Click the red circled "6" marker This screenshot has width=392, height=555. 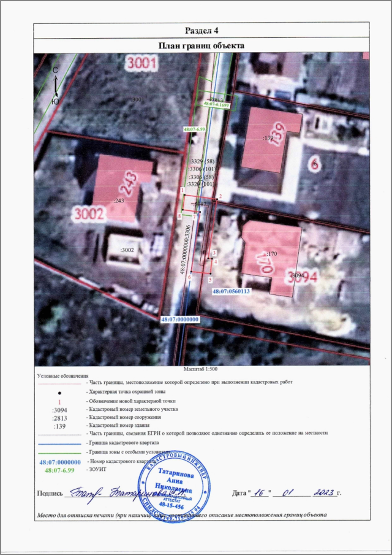click(x=314, y=164)
